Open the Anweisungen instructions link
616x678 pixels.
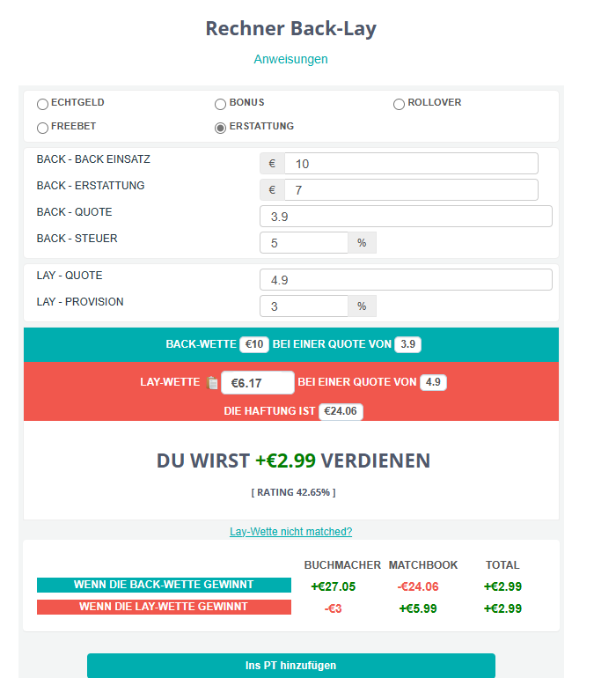[x=290, y=59]
